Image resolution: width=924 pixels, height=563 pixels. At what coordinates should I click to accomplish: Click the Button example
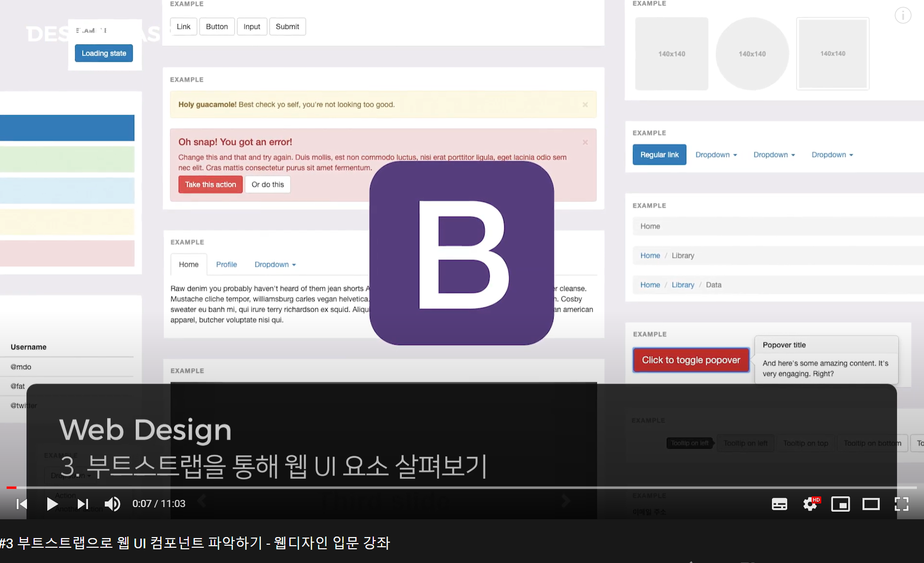(217, 26)
